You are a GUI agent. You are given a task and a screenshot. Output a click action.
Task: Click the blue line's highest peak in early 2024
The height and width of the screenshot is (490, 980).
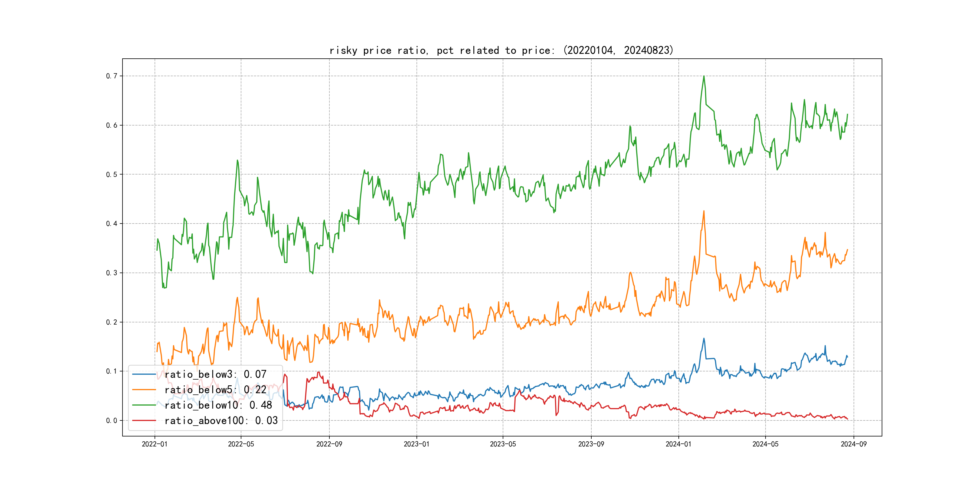coord(704,338)
